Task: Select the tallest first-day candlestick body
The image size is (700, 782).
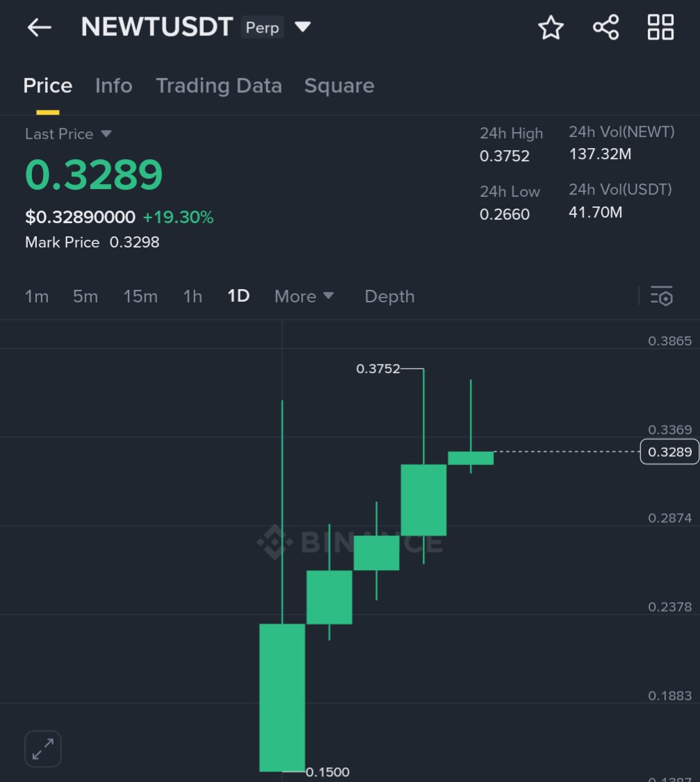Action: (282, 697)
